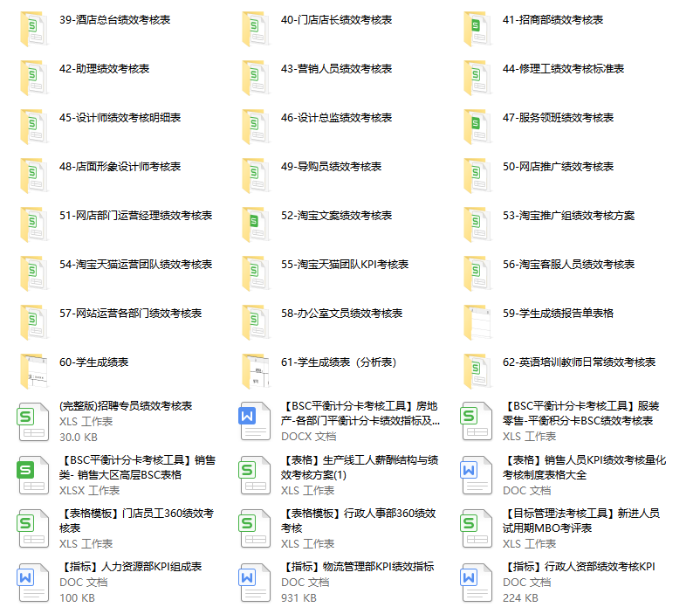
Task: Select folder icon for 55-淘宝天猫团队KPI考核表
Action: point(256,273)
